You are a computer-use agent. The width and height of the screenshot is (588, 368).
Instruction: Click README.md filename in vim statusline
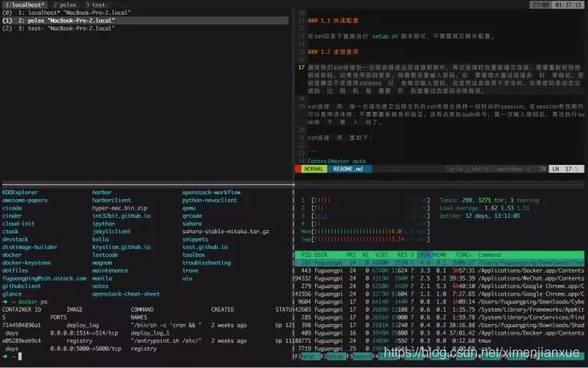tap(348, 169)
